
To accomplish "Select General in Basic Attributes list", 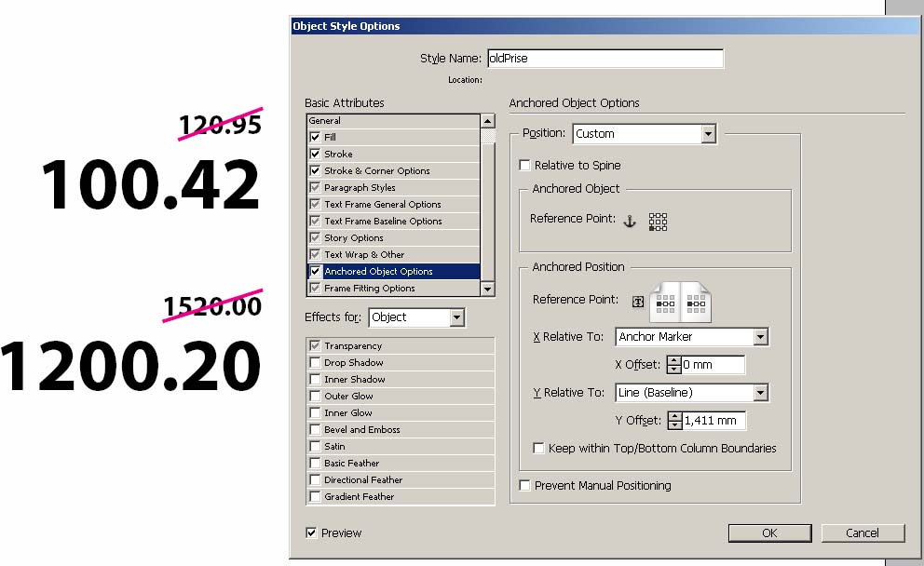I will pos(394,121).
